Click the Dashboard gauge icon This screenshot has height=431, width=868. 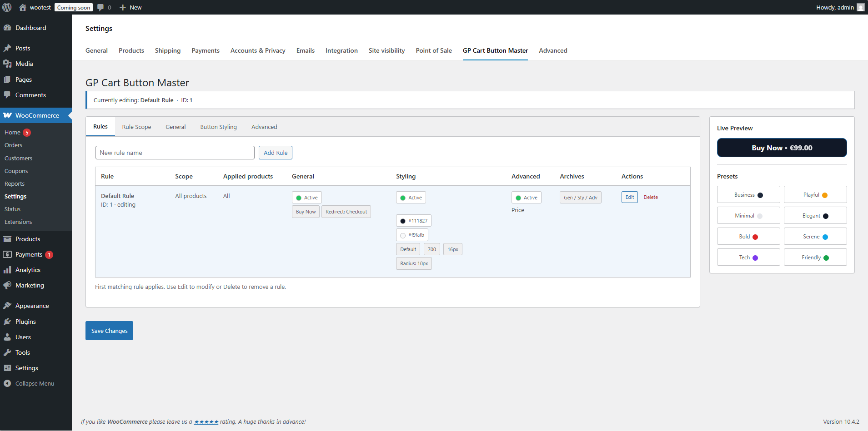tap(7, 28)
